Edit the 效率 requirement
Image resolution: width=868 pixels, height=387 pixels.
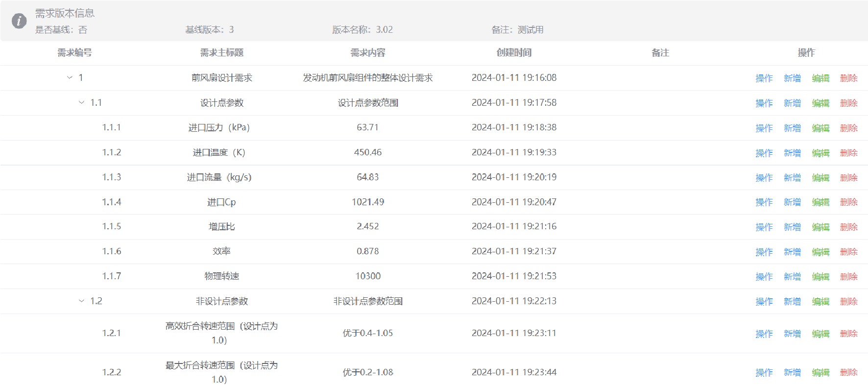point(820,252)
